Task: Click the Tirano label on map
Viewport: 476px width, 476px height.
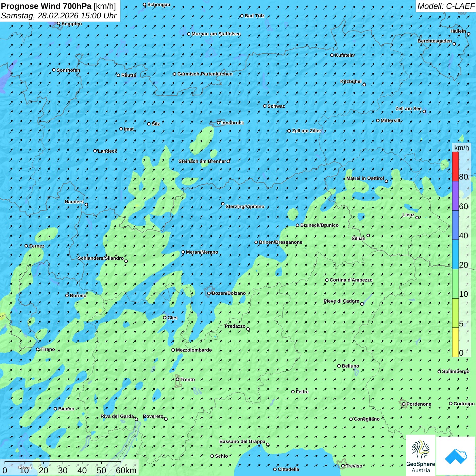Action: (48, 349)
